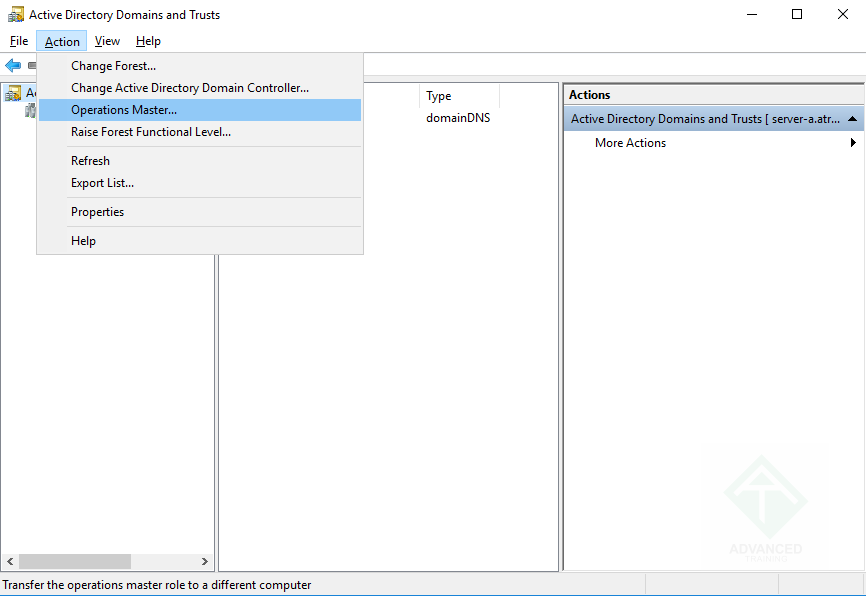Click the status bar transfer operations master text
Image resolution: width=866 pixels, height=596 pixels.
click(x=157, y=584)
